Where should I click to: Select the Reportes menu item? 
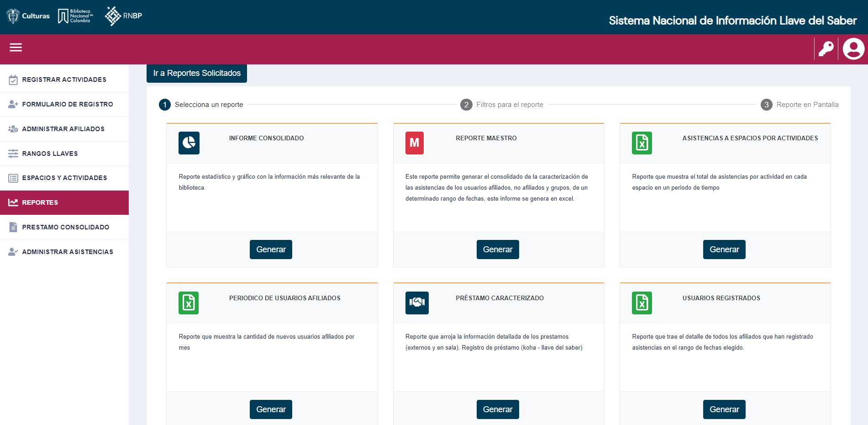pyautogui.click(x=64, y=202)
